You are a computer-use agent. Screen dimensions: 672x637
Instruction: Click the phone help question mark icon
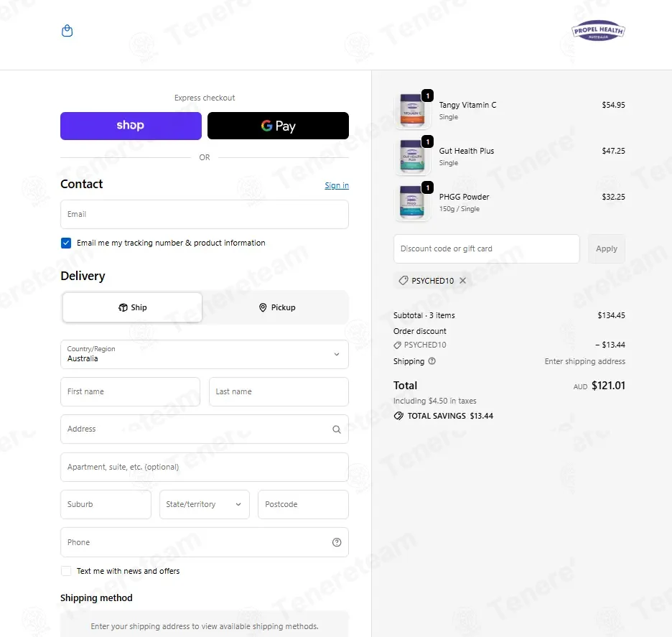[x=337, y=542]
